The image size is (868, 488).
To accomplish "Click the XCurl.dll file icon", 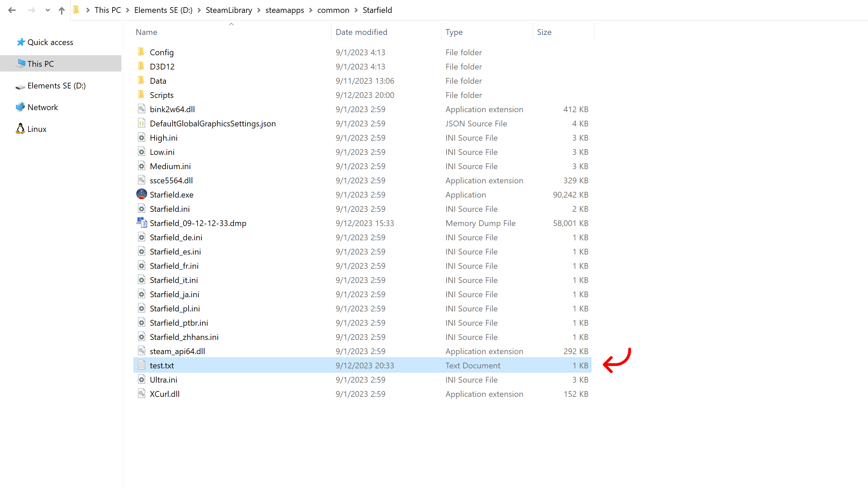I will (141, 394).
